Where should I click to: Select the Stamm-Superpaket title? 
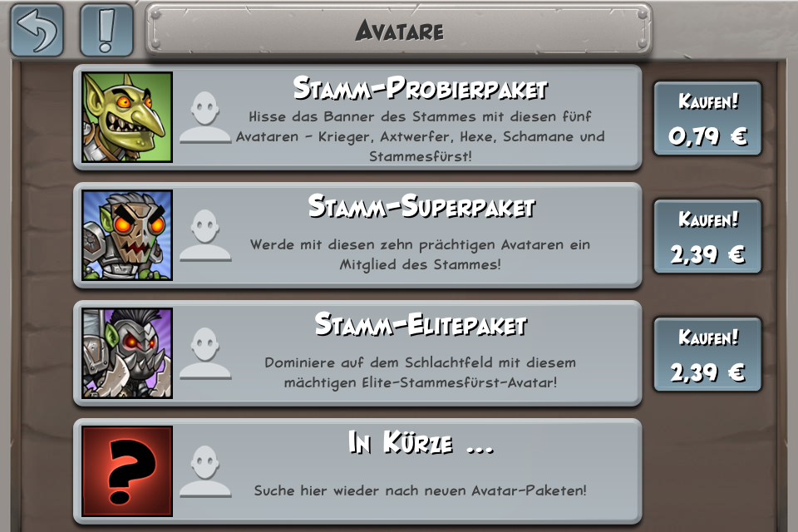(x=421, y=206)
